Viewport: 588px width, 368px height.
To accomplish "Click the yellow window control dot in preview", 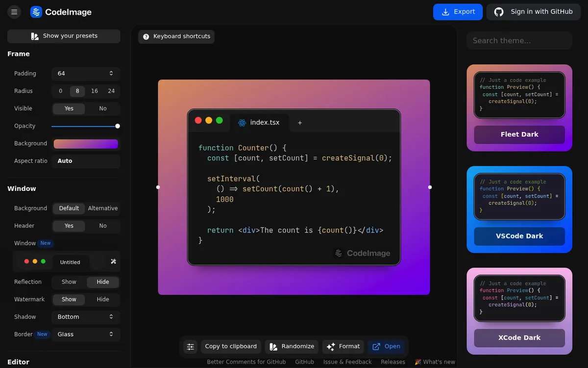I will coord(209,120).
